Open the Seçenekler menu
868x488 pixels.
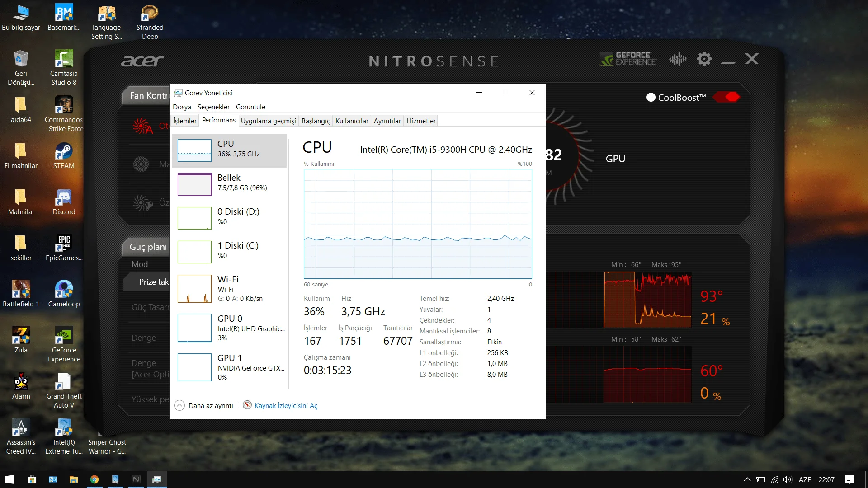213,107
